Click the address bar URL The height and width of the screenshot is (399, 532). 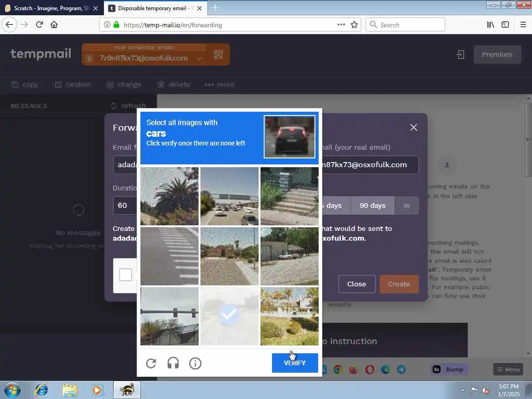point(173,25)
